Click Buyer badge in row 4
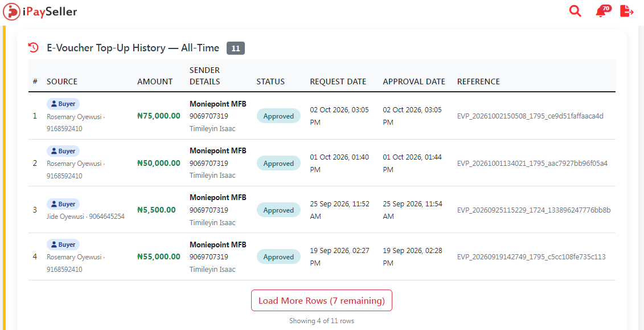Viewport: 644px width, 330px height. [63, 245]
